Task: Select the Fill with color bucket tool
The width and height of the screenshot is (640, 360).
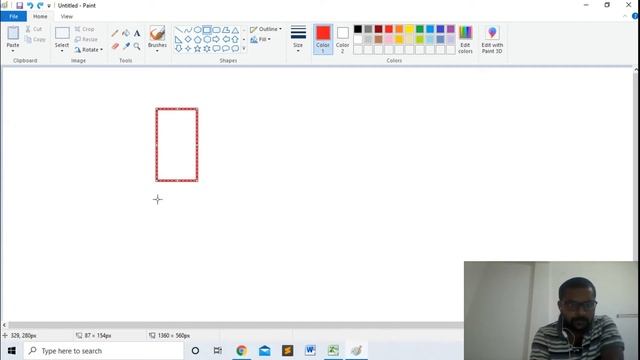Action: [126, 33]
